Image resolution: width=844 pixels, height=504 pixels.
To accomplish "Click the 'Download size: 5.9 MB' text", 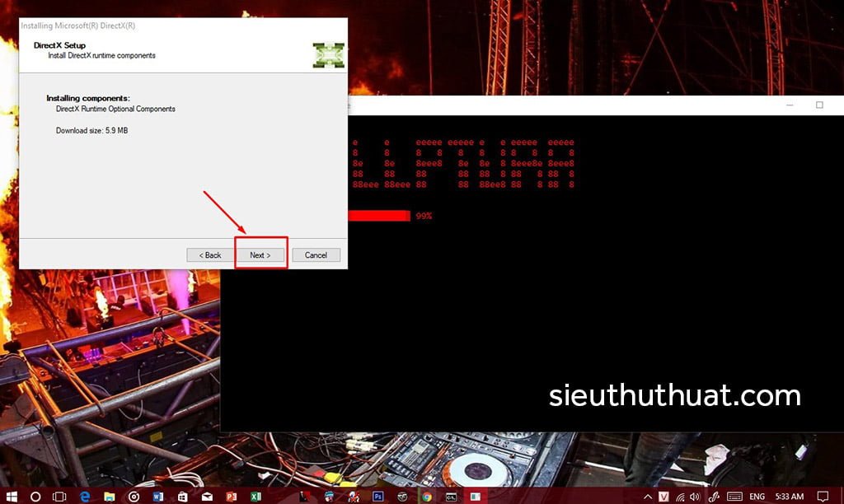I will [92, 130].
